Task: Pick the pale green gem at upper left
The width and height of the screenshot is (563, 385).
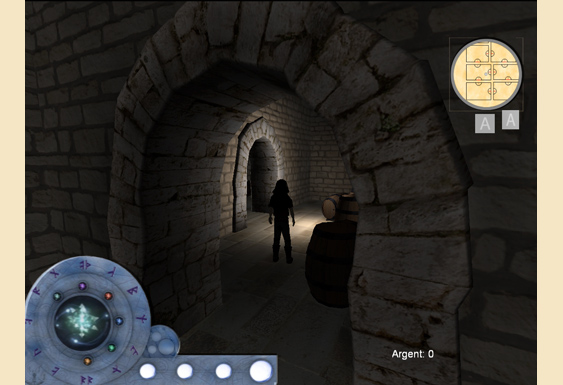Action: click(57, 297)
